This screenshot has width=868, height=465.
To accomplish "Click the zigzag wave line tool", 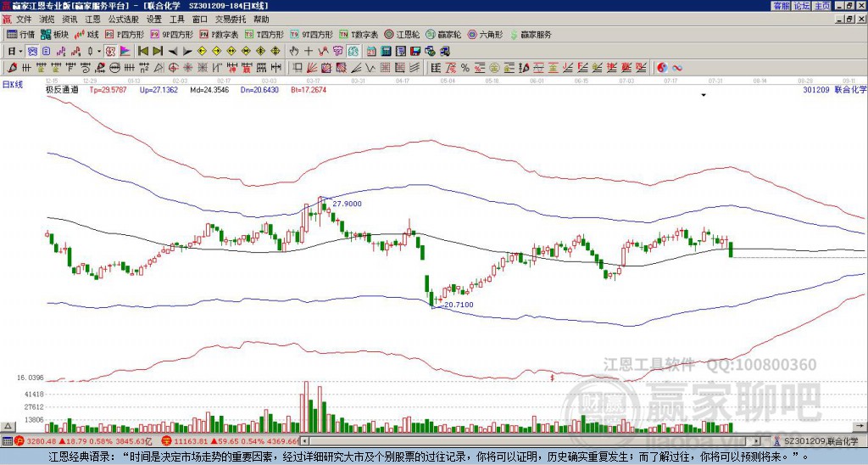I will [x=370, y=68].
